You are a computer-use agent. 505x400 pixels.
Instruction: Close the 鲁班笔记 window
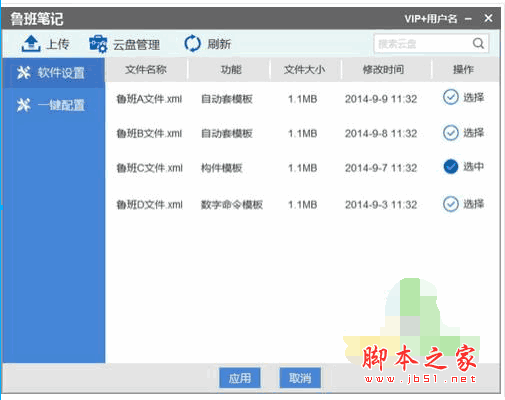click(488, 18)
